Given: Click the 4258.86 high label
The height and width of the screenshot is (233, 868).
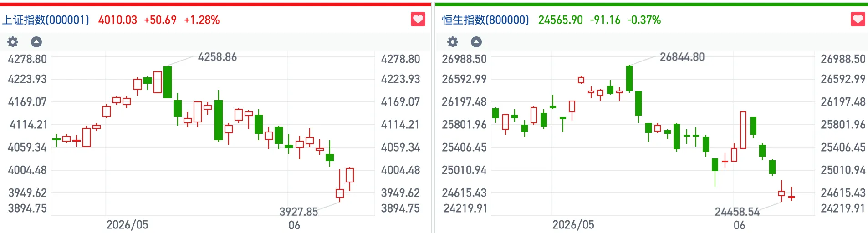Looking at the screenshot, I should [217, 57].
